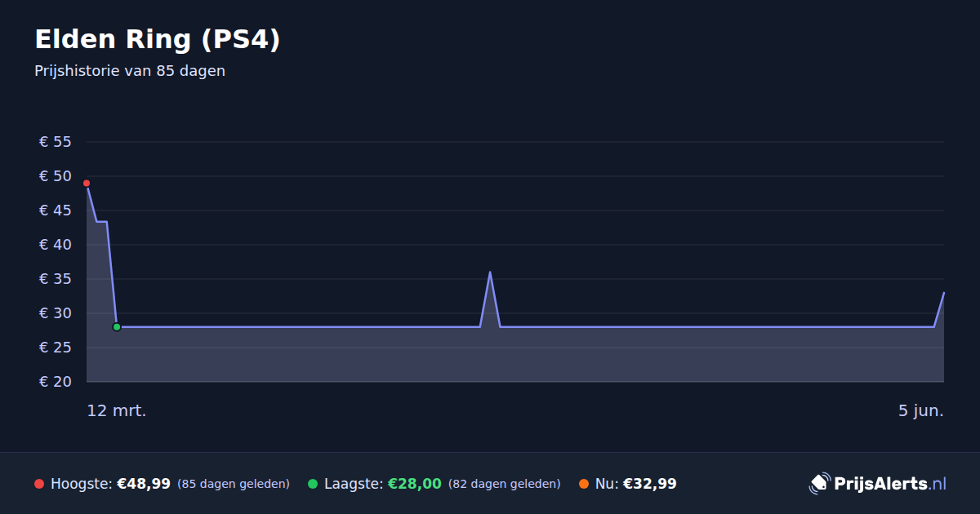This screenshot has height=514, width=980.
Task: Click the 5 jun. end date label
Action: click(921, 411)
